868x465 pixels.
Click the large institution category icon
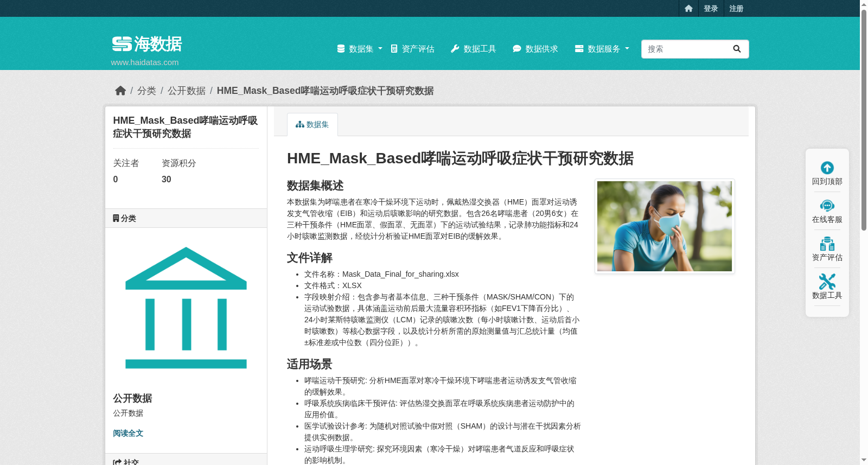click(x=186, y=308)
